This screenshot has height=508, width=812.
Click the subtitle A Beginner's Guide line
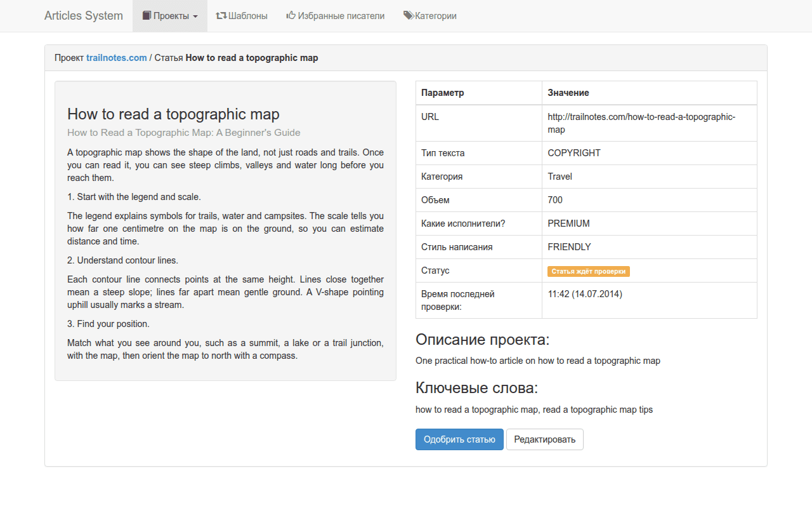[184, 133]
